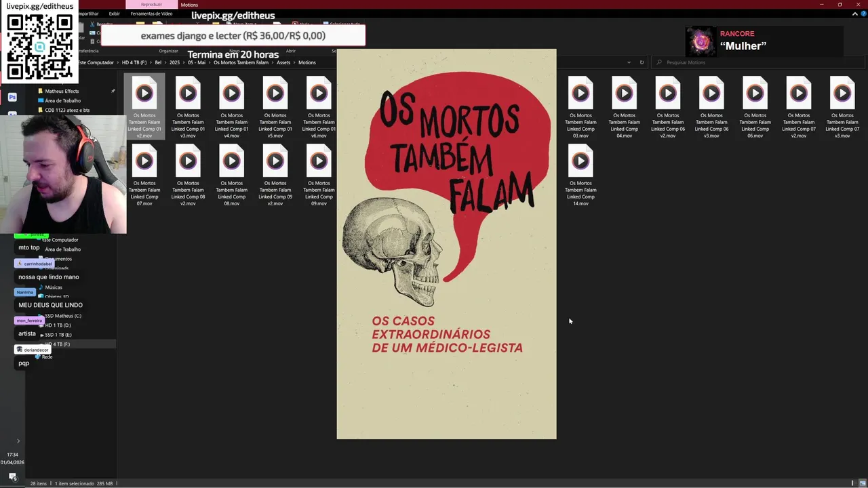Select file Linked Comp 14.mov
This screenshot has width=868, height=488.
coord(580,174)
